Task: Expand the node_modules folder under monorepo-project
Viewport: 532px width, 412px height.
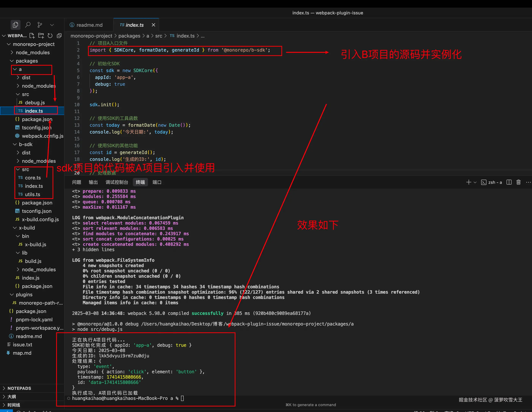Action: 33,53
